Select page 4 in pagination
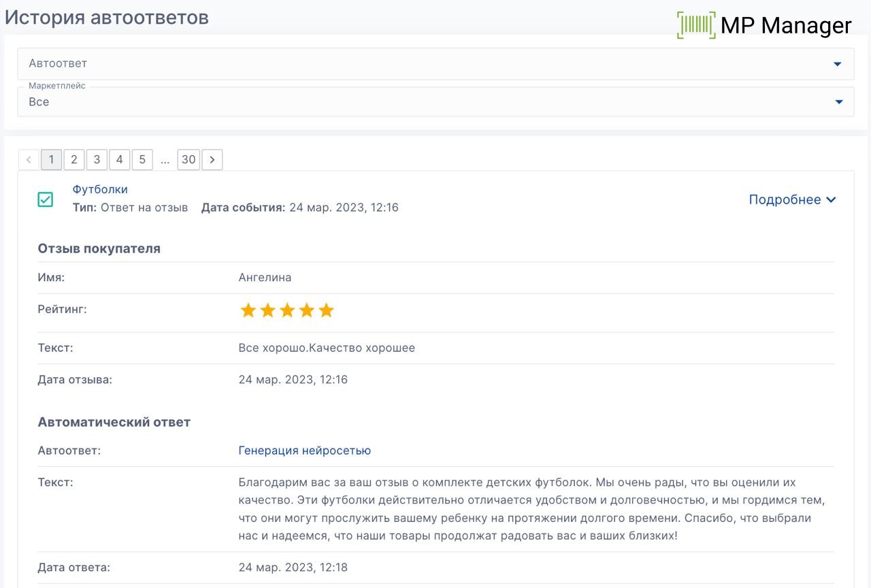The height and width of the screenshot is (588, 871). pos(120,160)
